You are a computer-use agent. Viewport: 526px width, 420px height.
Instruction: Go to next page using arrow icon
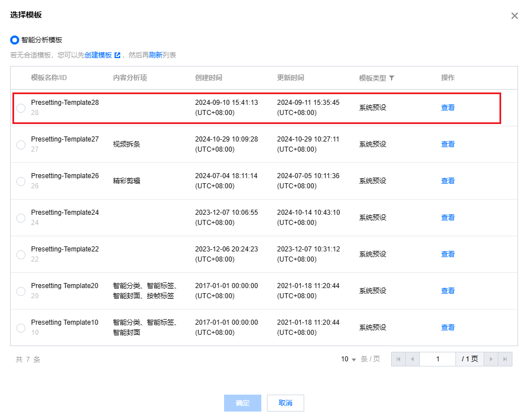[491, 359]
